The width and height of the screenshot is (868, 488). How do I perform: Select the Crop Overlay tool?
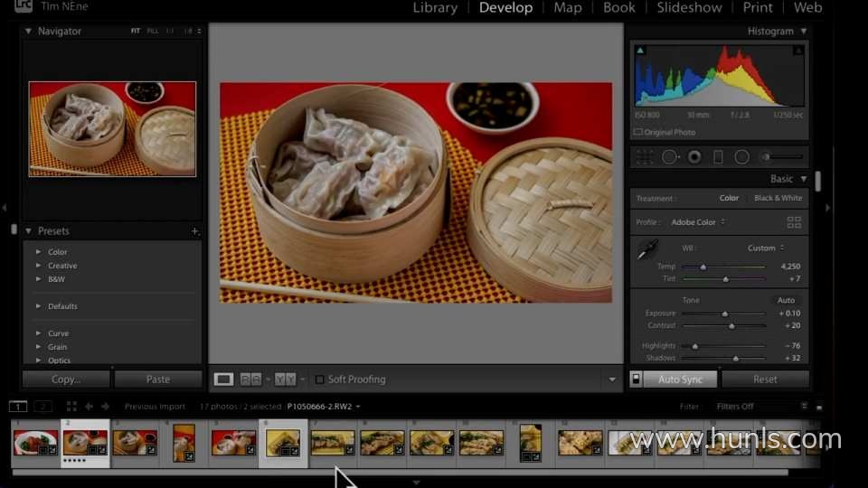click(645, 157)
